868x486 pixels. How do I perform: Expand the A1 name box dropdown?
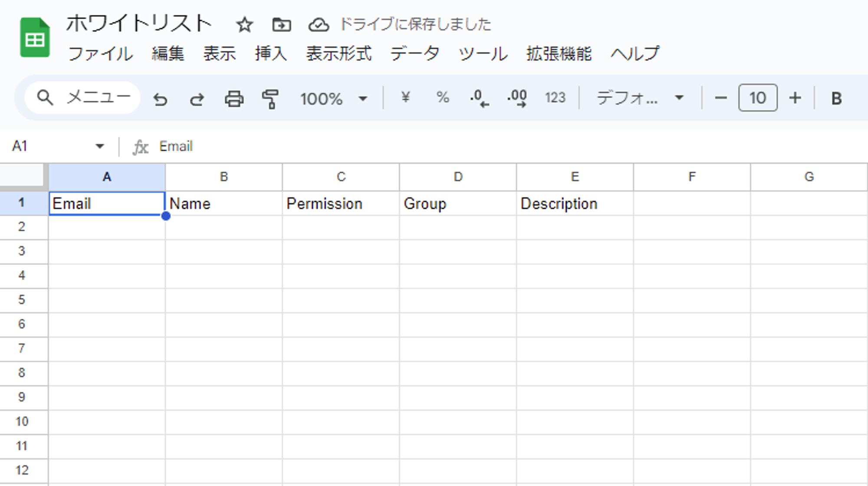click(100, 146)
